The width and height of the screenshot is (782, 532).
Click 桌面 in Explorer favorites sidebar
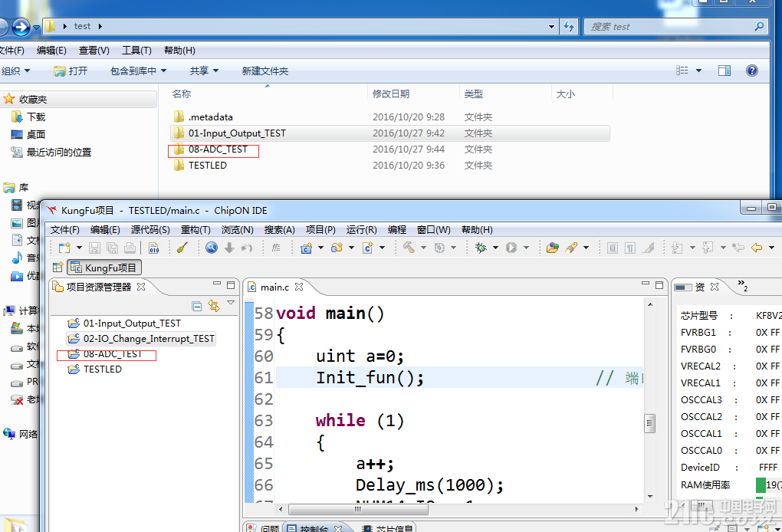click(x=28, y=135)
